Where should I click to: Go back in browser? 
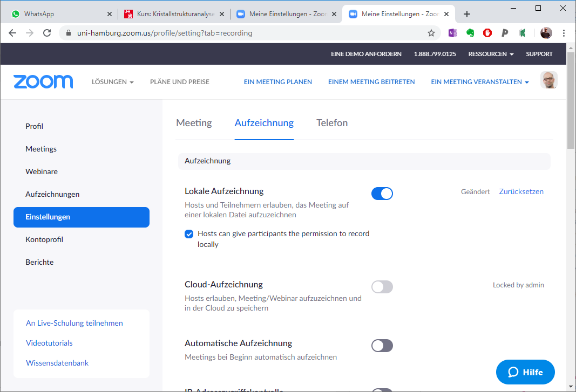pyautogui.click(x=12, y=33)
